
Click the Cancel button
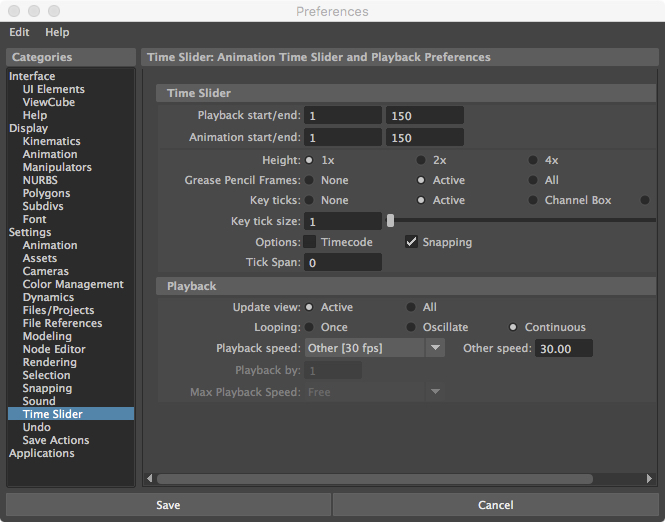tap(496, 505)
